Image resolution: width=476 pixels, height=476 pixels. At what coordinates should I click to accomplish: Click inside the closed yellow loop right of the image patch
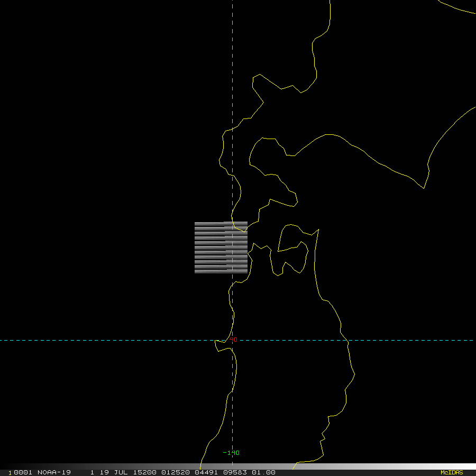[x=290, y=237]
